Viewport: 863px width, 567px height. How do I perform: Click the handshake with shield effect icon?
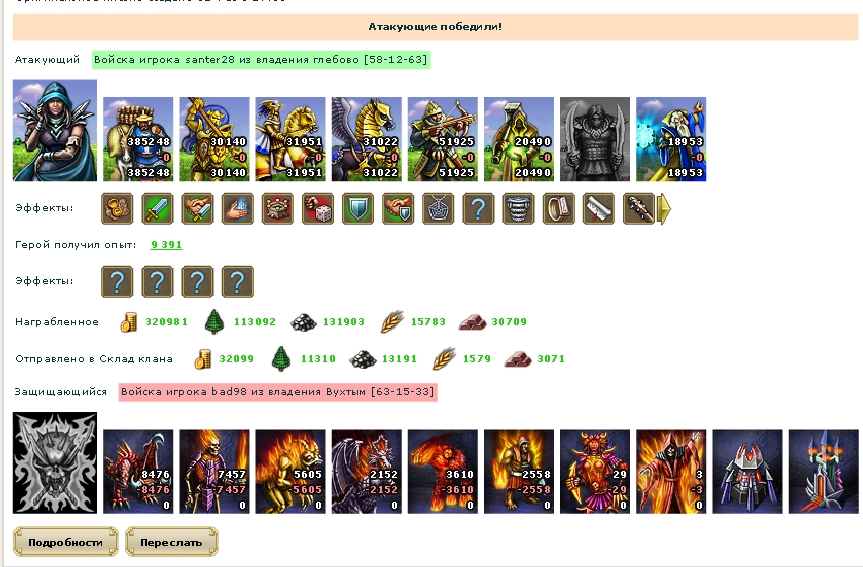398,209
